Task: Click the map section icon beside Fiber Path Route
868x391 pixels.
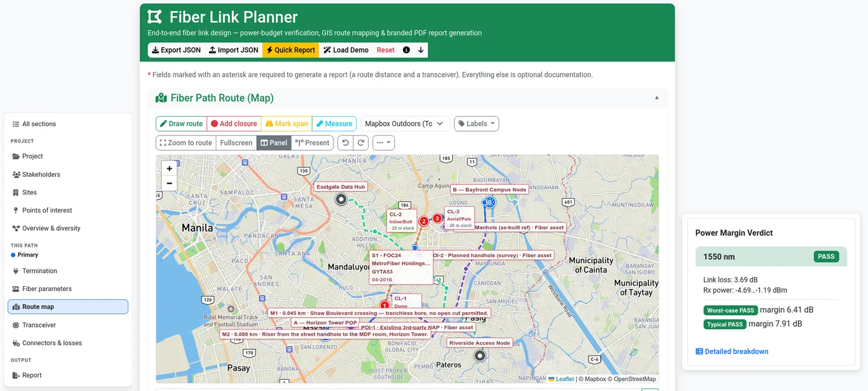Action: click(161, 98)
